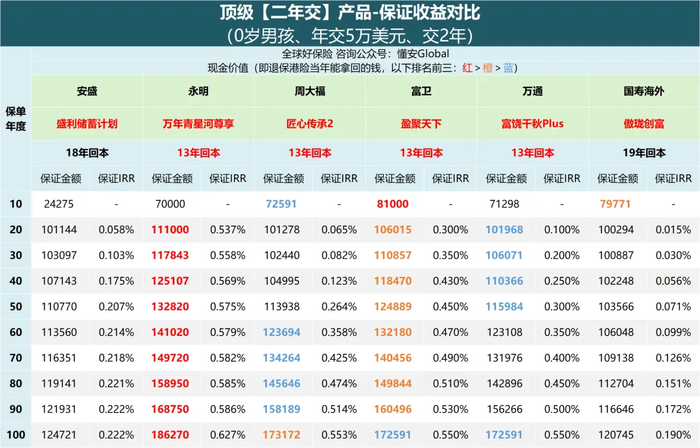Click IRR value 0.190%
This screenshot has width=700, height=448.
pyautogui.click(x=673, y=435)
